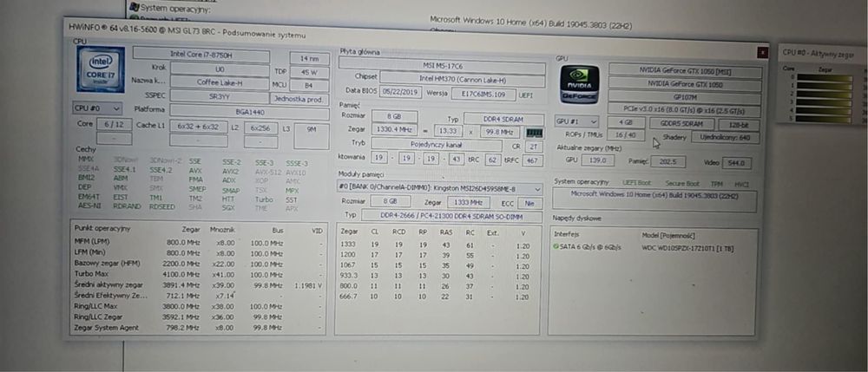
Task: Click the Ujednolicony: 640 shaders field
Action: [x=726, y=137]
